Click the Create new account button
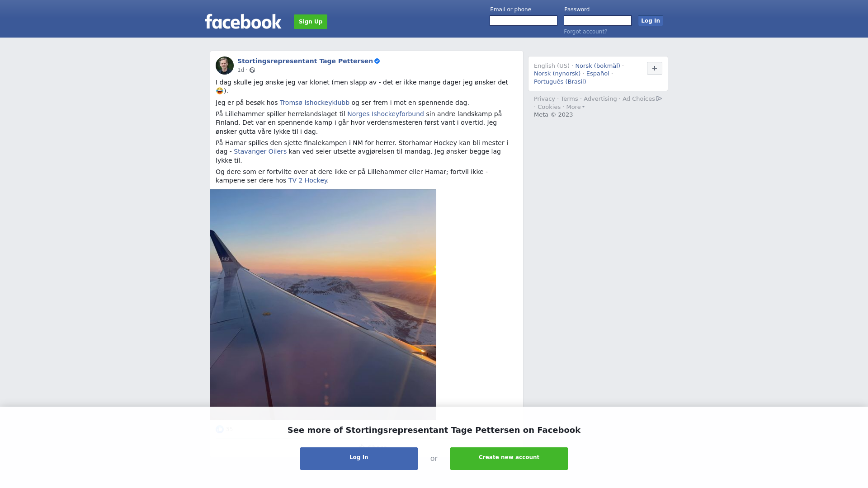The width and height of the screenshot is (868, 488). point(509,459)
